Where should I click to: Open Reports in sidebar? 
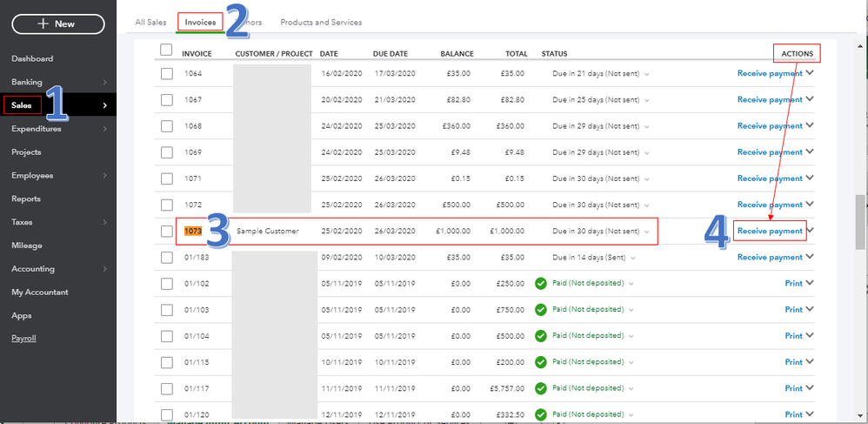[26, 199]
